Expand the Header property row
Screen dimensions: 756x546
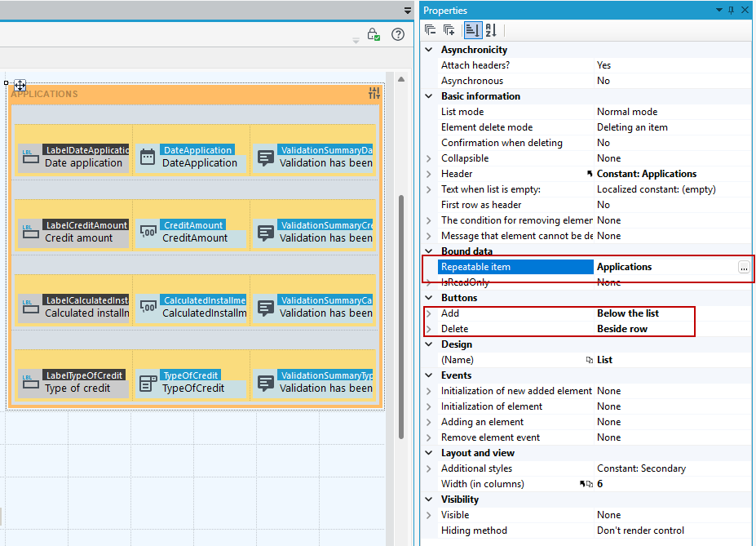point(429,174)
